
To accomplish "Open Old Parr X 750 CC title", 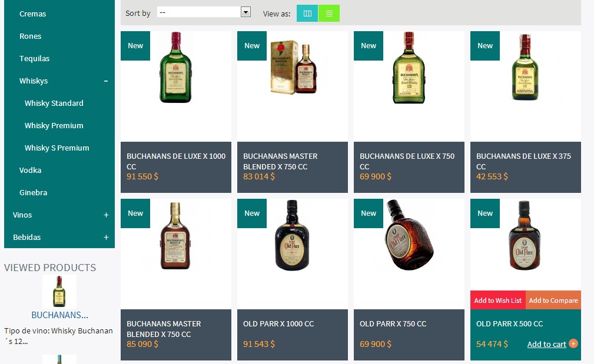I will click(393, 323).
